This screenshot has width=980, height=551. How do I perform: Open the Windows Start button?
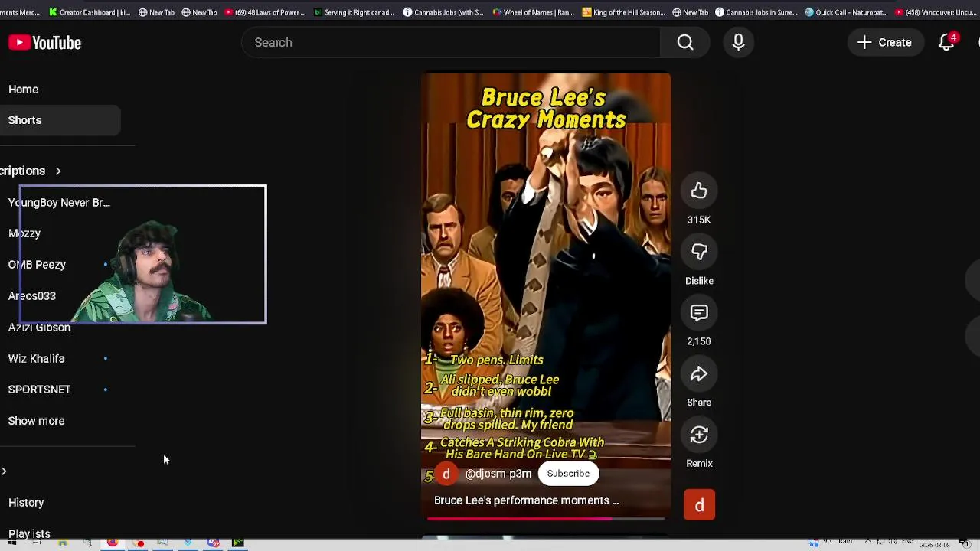11,543
